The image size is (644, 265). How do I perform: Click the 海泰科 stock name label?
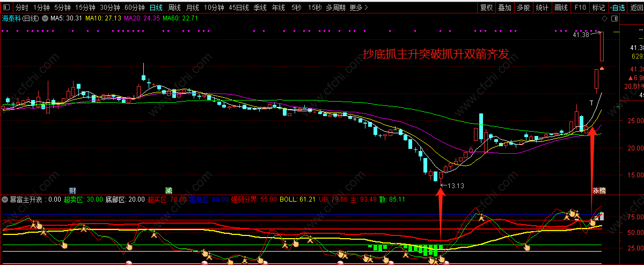point(12,18)
